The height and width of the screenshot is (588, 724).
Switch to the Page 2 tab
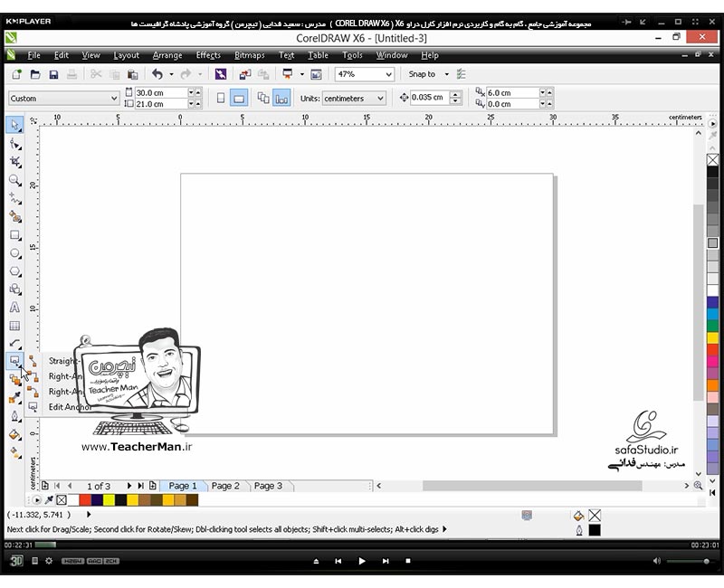225,486
